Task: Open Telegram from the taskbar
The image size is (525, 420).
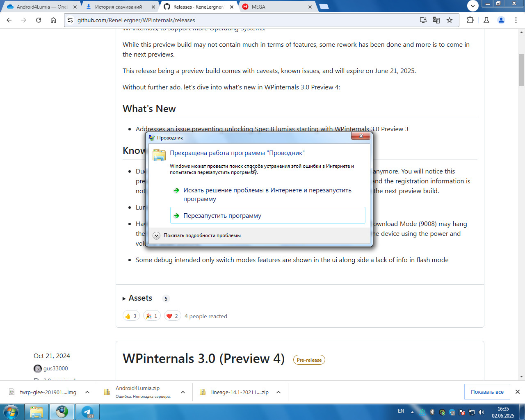Action: (87, 412)
